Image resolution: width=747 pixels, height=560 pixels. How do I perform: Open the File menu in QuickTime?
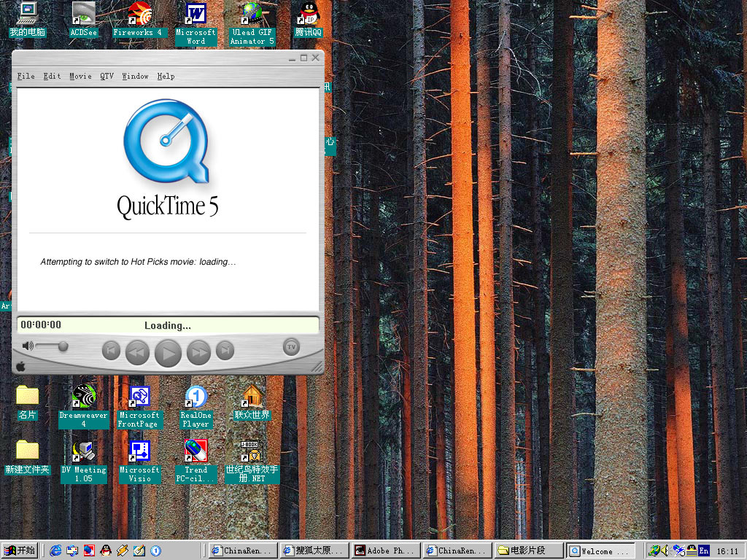pos(26,76)
